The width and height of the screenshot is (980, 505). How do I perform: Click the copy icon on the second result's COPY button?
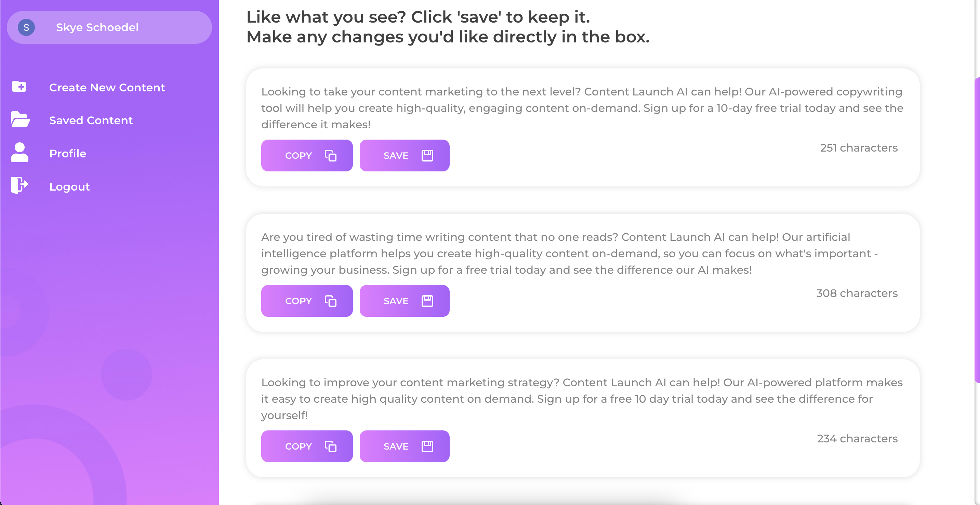point(331,301)
